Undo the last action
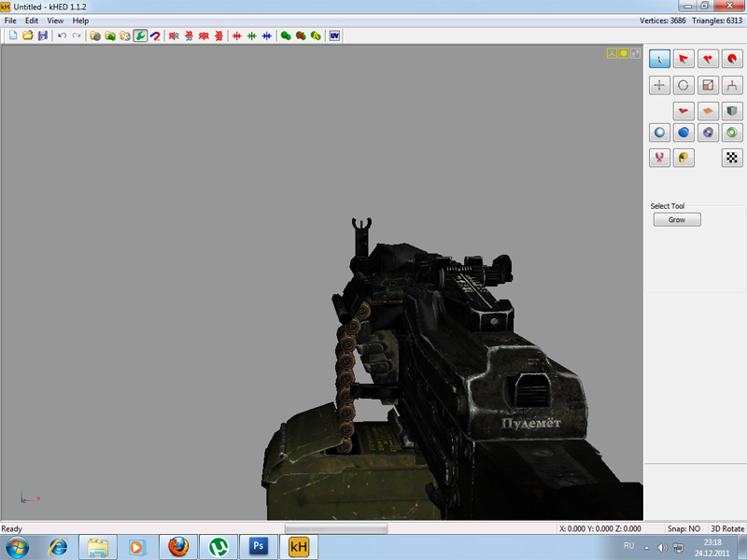 click(x=62, y=35)
